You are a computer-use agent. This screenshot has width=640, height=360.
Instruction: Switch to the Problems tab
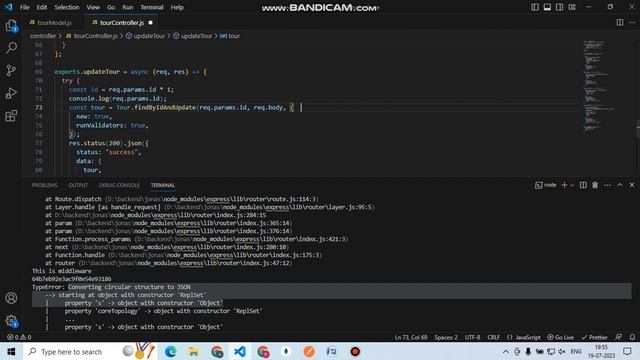tap(44, 185)
